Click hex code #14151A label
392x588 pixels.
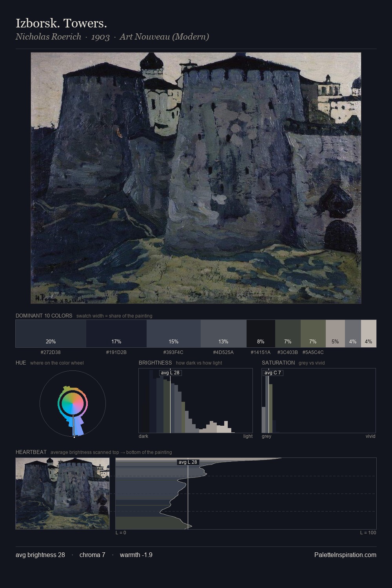pos(261,352)
